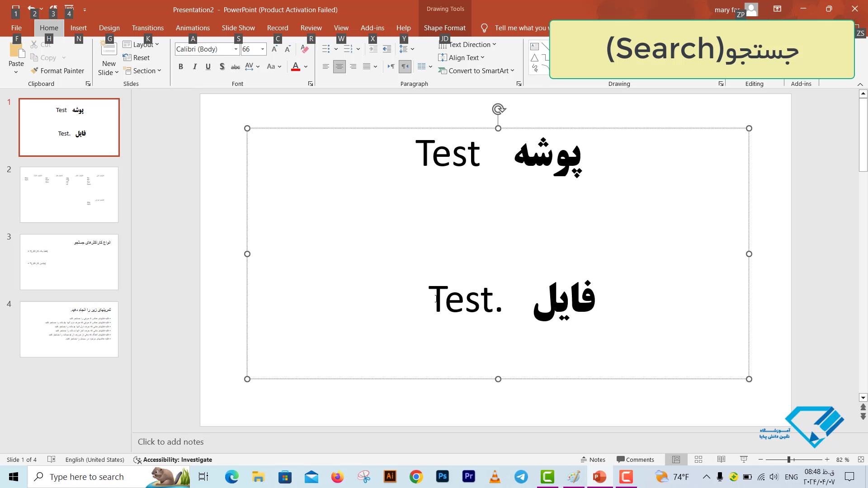Click the Notes button in status bar

point(593,460)
